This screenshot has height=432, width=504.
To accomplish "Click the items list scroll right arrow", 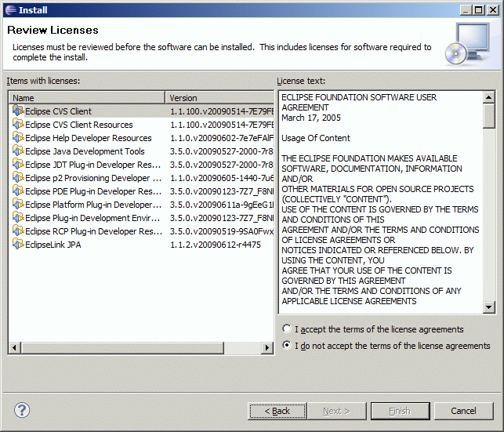I will point(267,347).
